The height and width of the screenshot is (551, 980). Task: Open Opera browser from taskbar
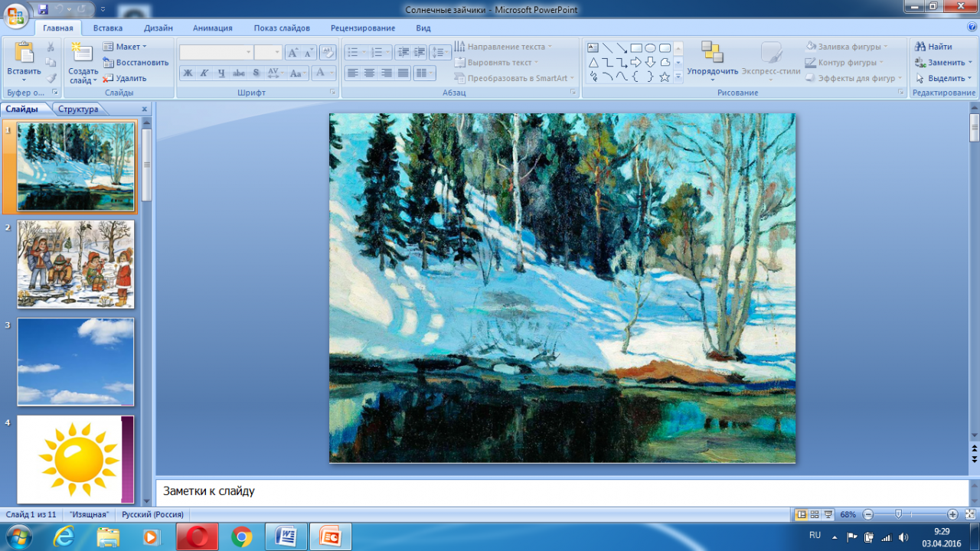(198, 537)
